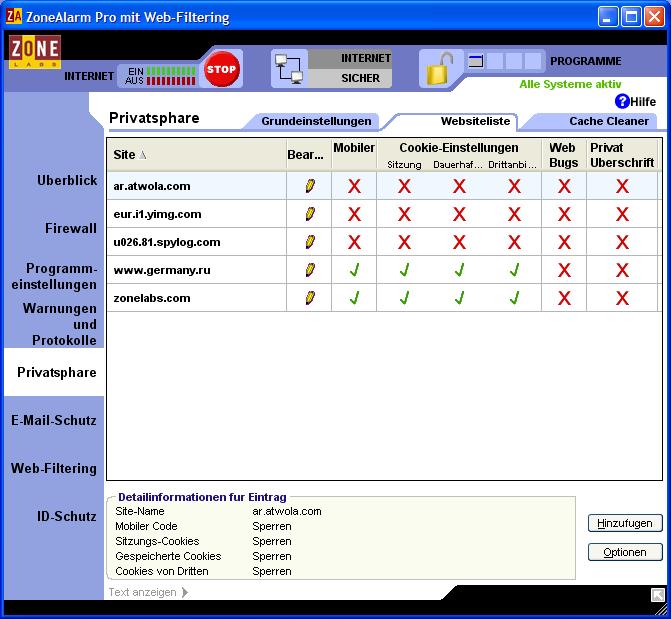
Task: Toggle Drittanbieter cookie check for www.germany.ru
Action: (515, 270)
